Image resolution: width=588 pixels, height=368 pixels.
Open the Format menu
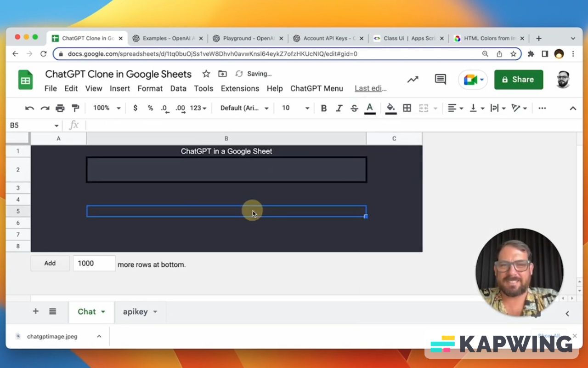[x=150, y=88]
